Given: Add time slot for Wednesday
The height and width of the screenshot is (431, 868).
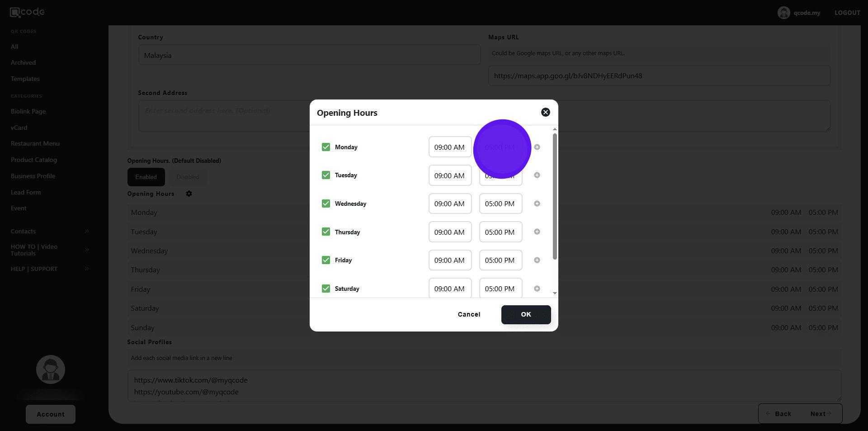Looking at the screenshot, I should [x=537, y=204].
